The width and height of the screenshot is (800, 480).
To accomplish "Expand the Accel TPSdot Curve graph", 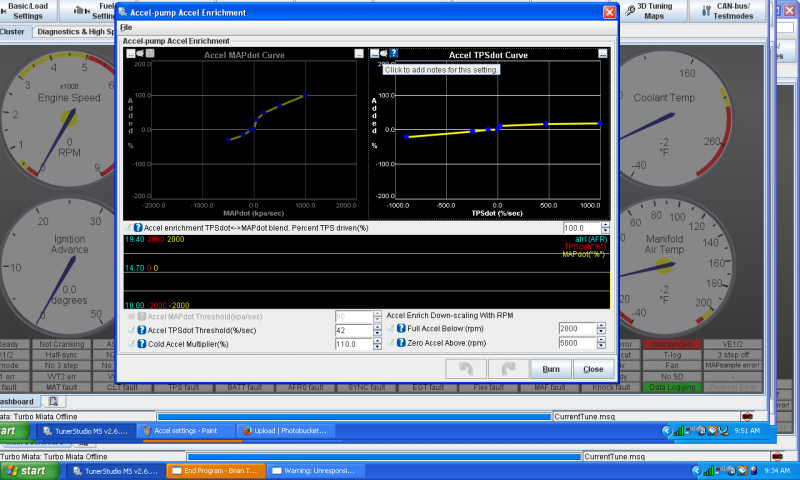I will coord(602,54).
